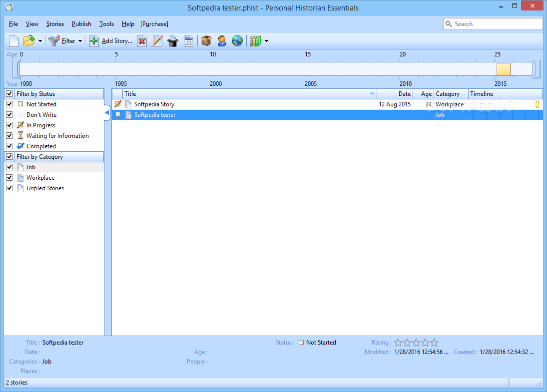Open the Stories menu

tap(55, 23)
